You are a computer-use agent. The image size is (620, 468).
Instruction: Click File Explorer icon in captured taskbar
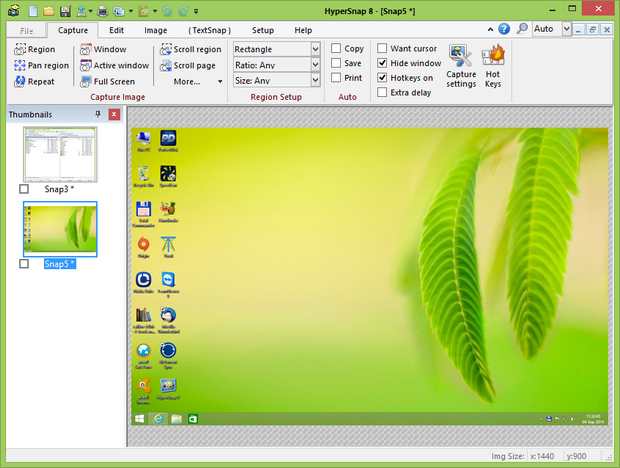(x=176, y=419)
